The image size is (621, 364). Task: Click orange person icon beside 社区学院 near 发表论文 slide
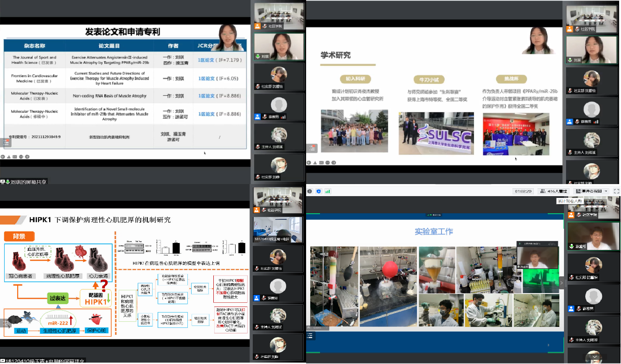pos(257,26)
